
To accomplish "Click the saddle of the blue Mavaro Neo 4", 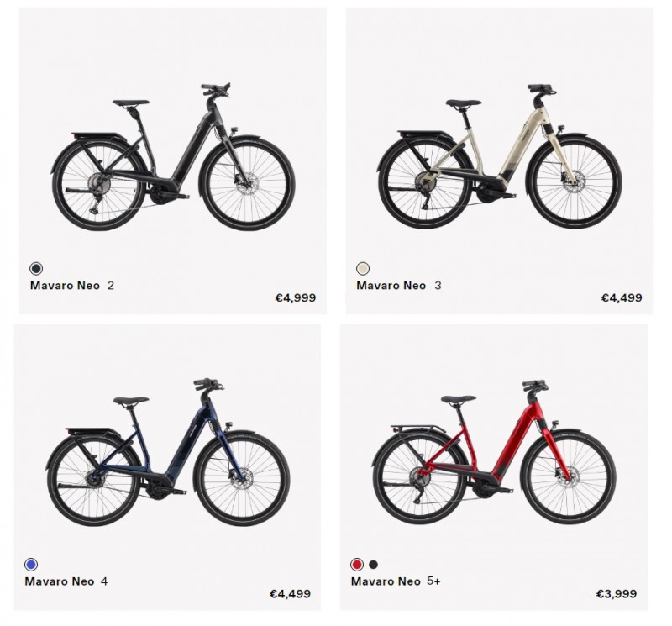I will (131, 401).
